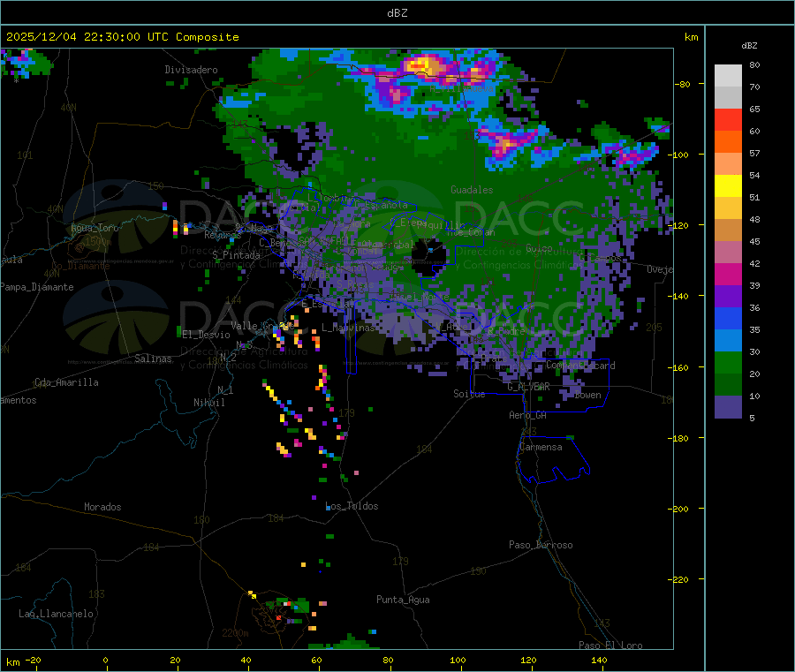Click the -80 tick on the vertical axis

[683, 84]
